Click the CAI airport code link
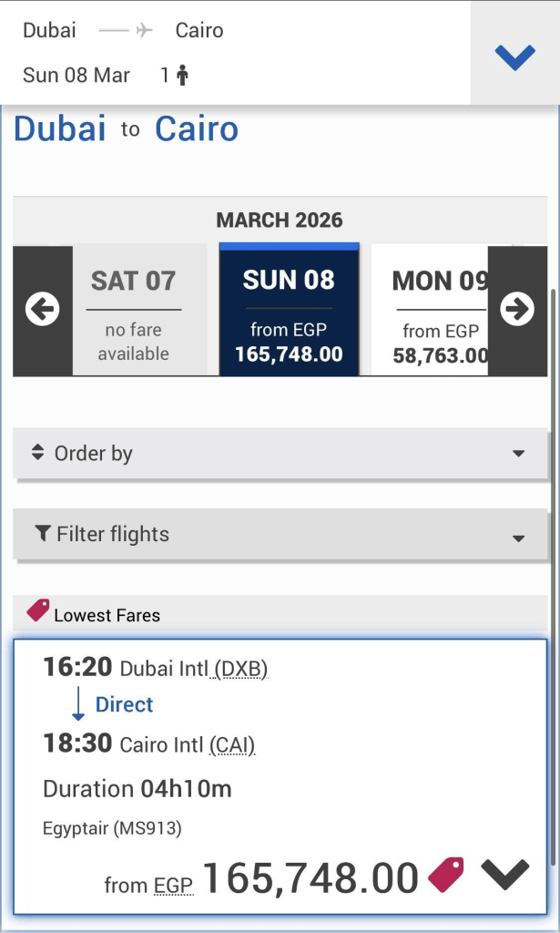 [232, 745]
